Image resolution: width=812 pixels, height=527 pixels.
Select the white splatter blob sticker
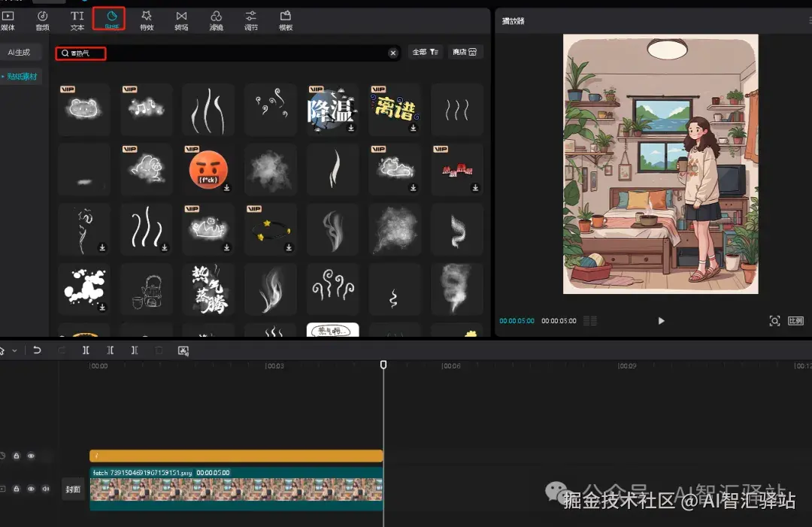pos(84,289)
